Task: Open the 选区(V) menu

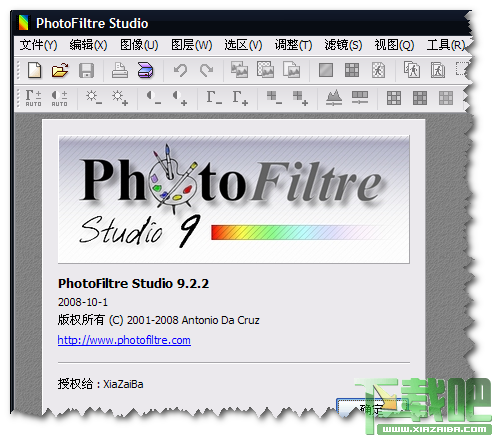Action: point(243,45)
